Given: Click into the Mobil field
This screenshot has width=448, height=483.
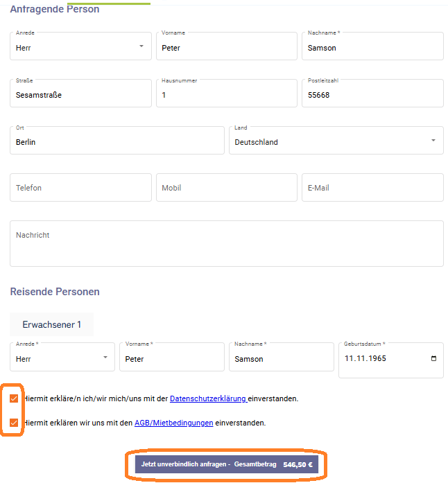Looking at the screenshot, I should point(227,188).
